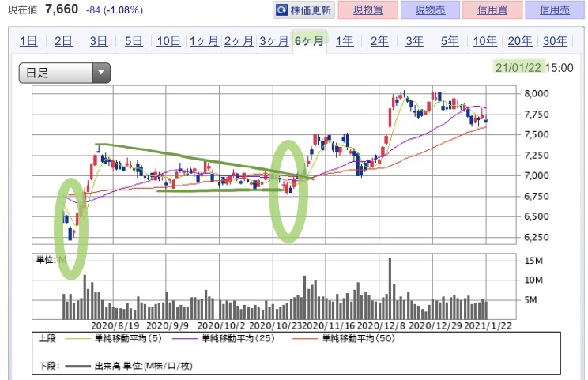The width and height of the screenshot is (588, 380).
Task: Select the 1日 chart period tab
Action: point(28,41)
